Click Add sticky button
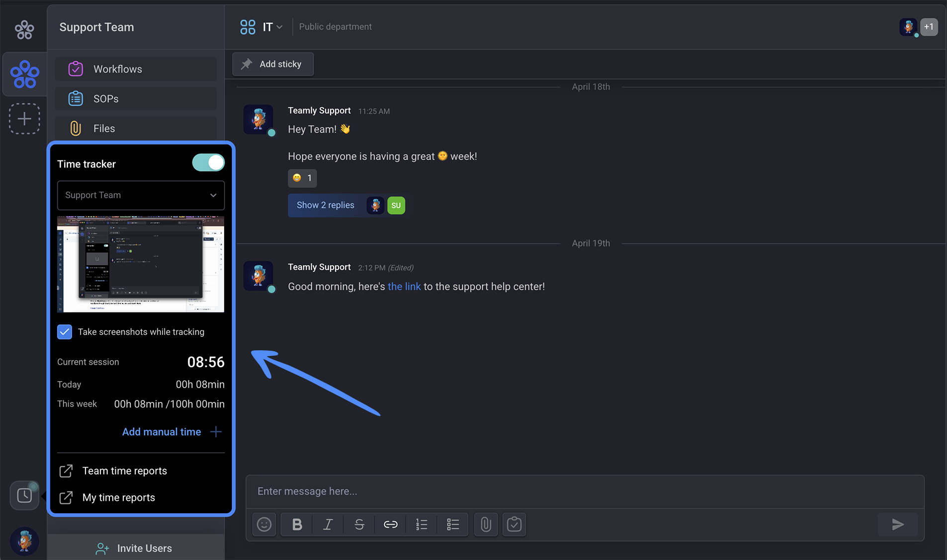Screen dimensions: 947x560 click(x=273, y=64)
